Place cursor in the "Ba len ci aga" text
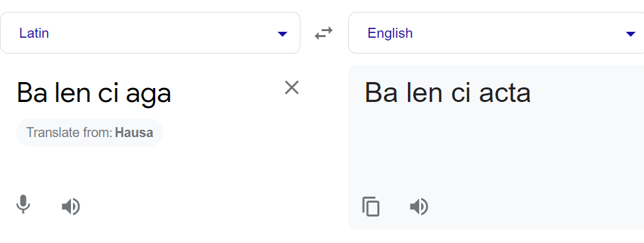The height and width of the screenshot is (243, 644). [94, 93]
